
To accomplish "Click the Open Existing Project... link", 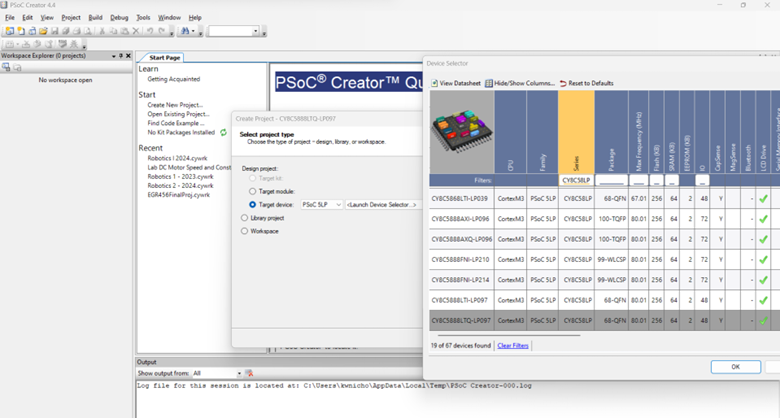I will [178, 114].
